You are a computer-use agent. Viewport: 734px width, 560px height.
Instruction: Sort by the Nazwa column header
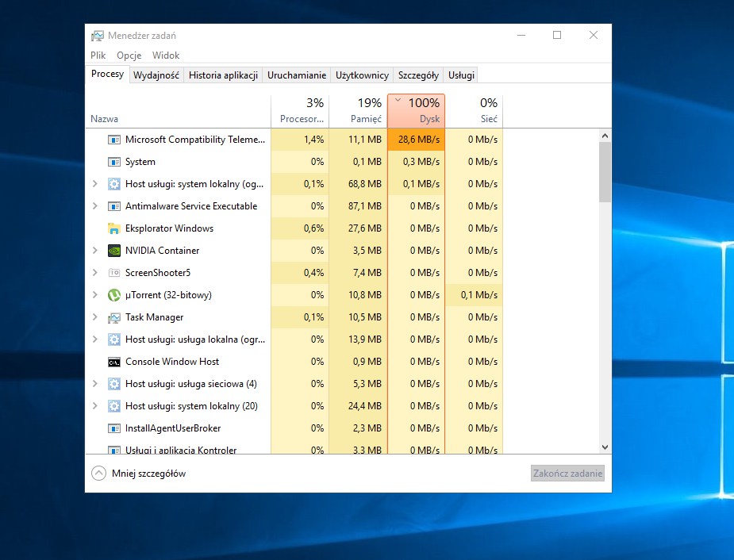point(179,111)
